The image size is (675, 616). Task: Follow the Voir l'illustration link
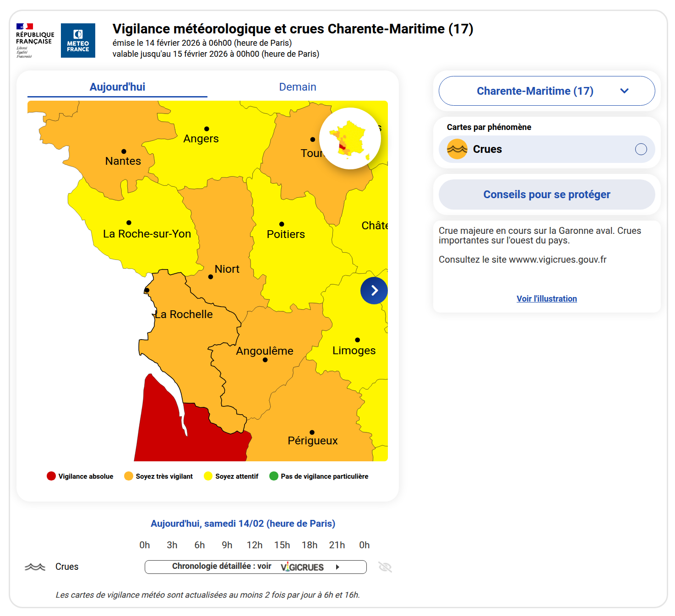pyautogui.click(x=546, y=298)
